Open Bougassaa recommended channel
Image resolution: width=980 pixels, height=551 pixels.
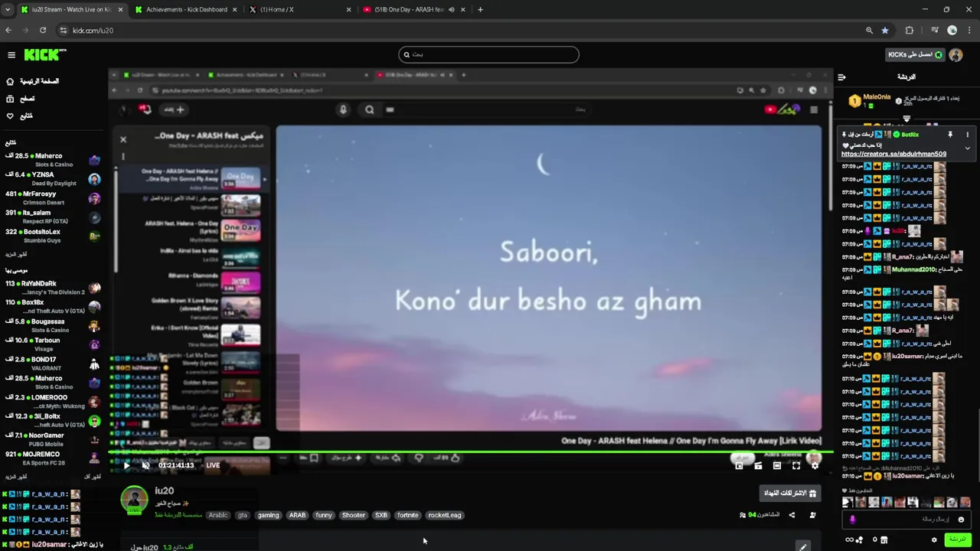click(52, 325)
